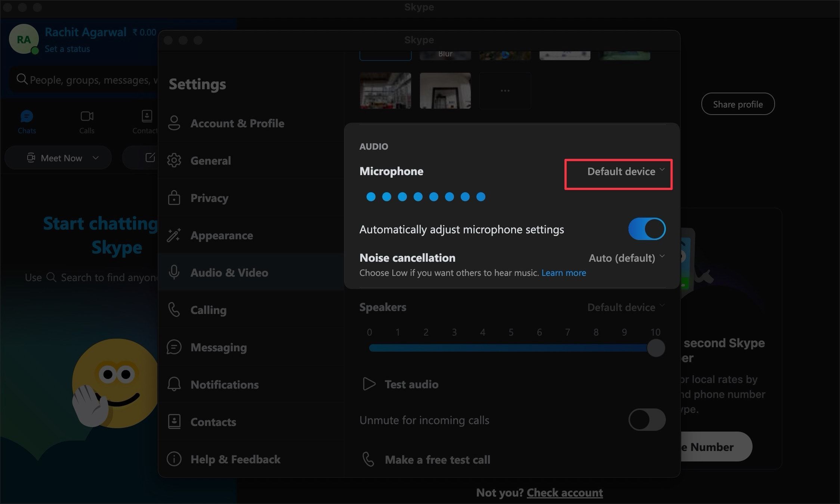Viewport: 840px width, 504px height.
Task: Open Account & Profile settings
Action: (x=175, y=123)
